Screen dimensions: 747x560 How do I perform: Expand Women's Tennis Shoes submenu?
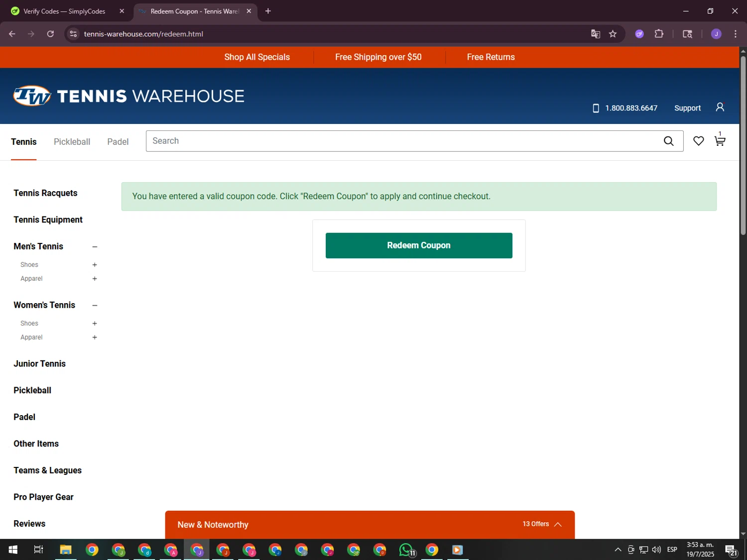click(95, 324)
